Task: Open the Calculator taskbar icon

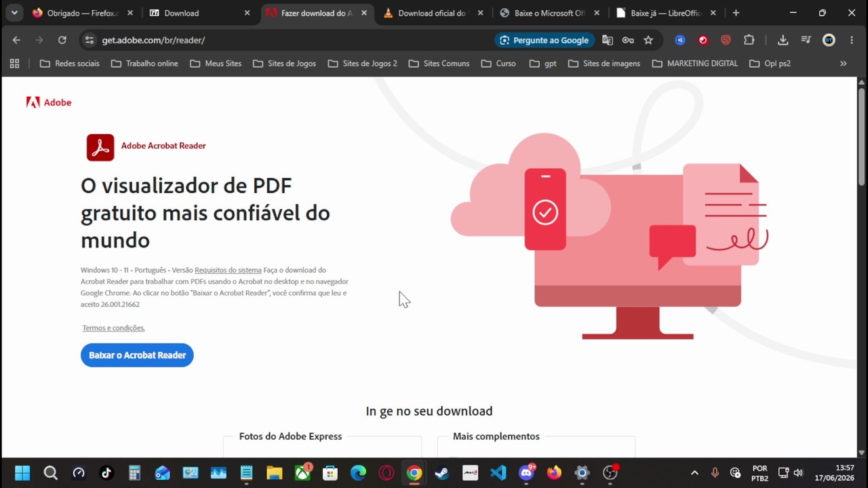Action: 134,472
